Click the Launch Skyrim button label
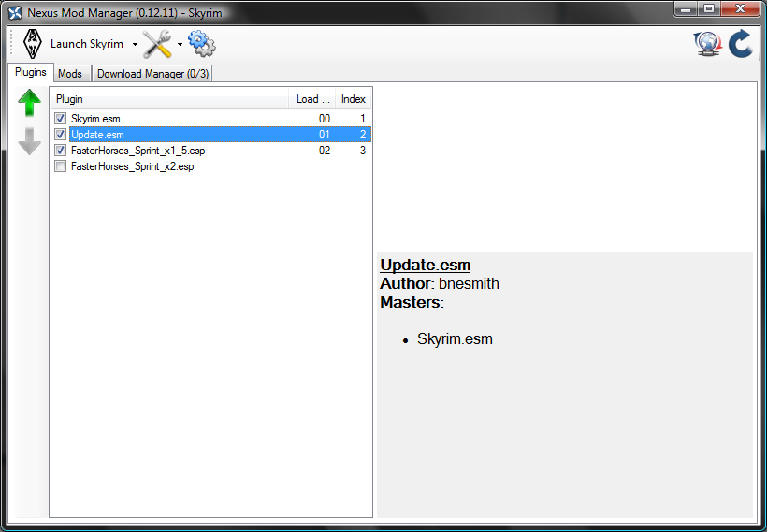Screen dimensions: 767x532 point(87,44)
